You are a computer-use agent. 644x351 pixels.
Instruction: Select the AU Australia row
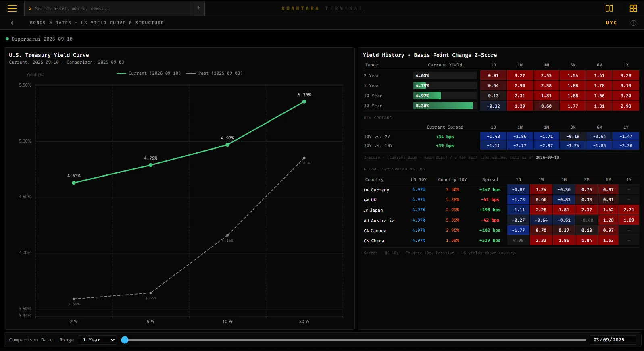[501, 220]
